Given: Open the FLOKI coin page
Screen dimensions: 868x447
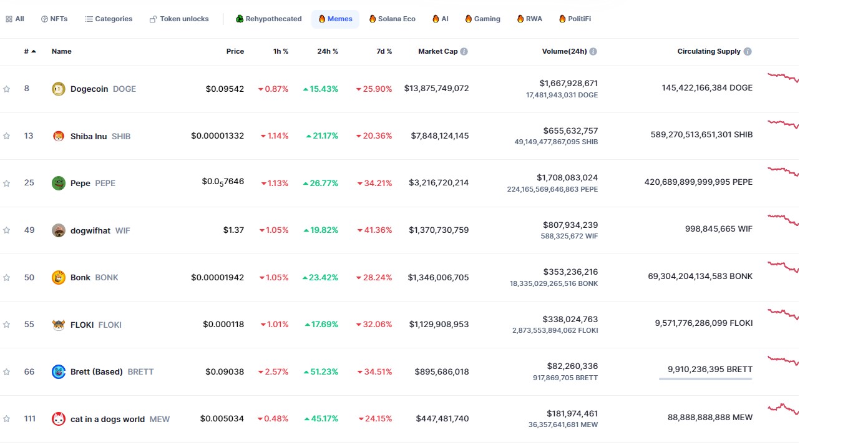Looking at the screenshot, I should point(96,325).
